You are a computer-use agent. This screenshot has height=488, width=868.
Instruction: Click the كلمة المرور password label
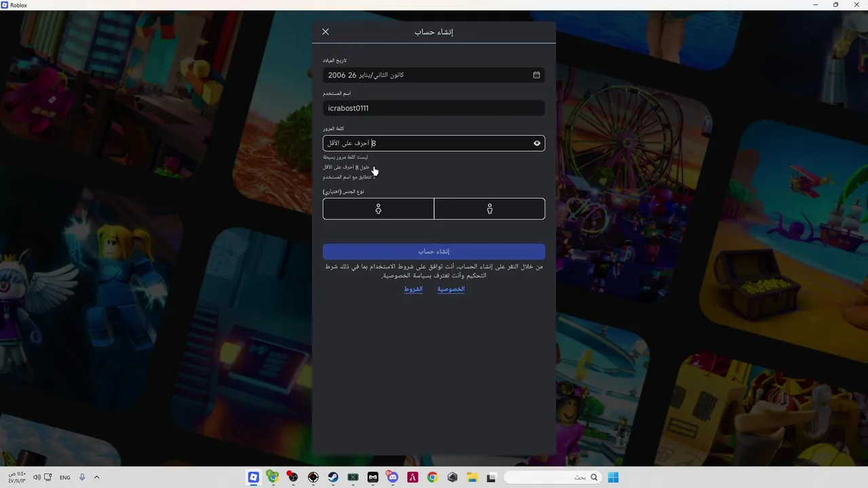tap(334, 129)
